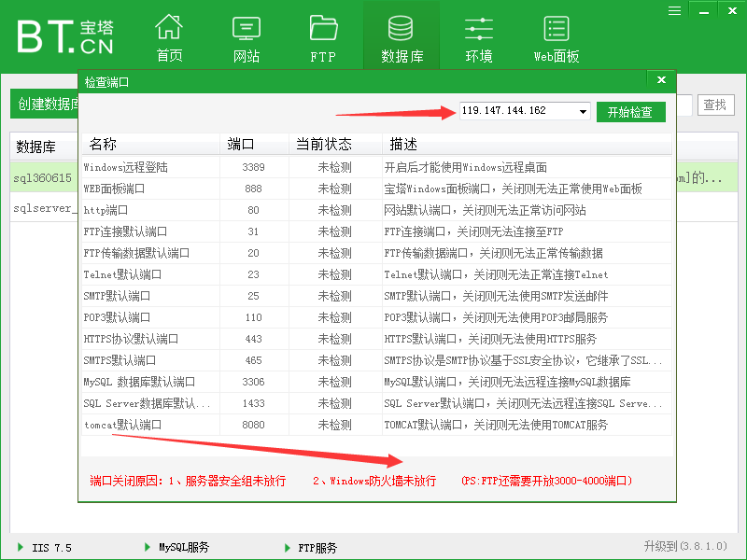747x560 pixels.
Task: Click the 创建数据库 button
Action: point(42,104)
